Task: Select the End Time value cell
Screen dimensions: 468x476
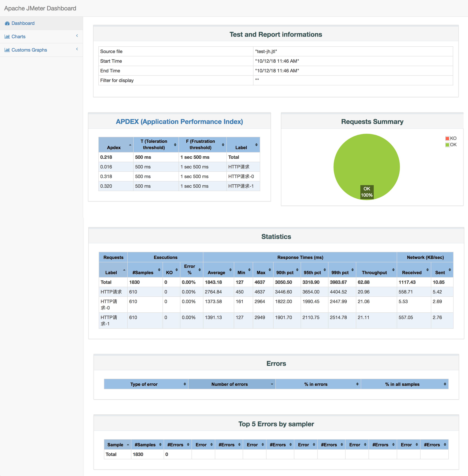Action: pyautogui.click(x=353, y=71)
